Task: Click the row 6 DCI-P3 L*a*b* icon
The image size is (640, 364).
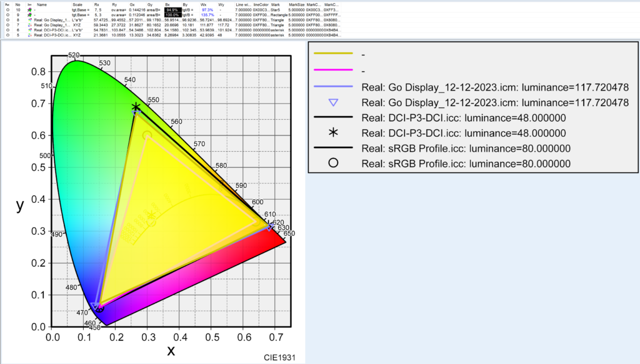Action: (29, 30)
